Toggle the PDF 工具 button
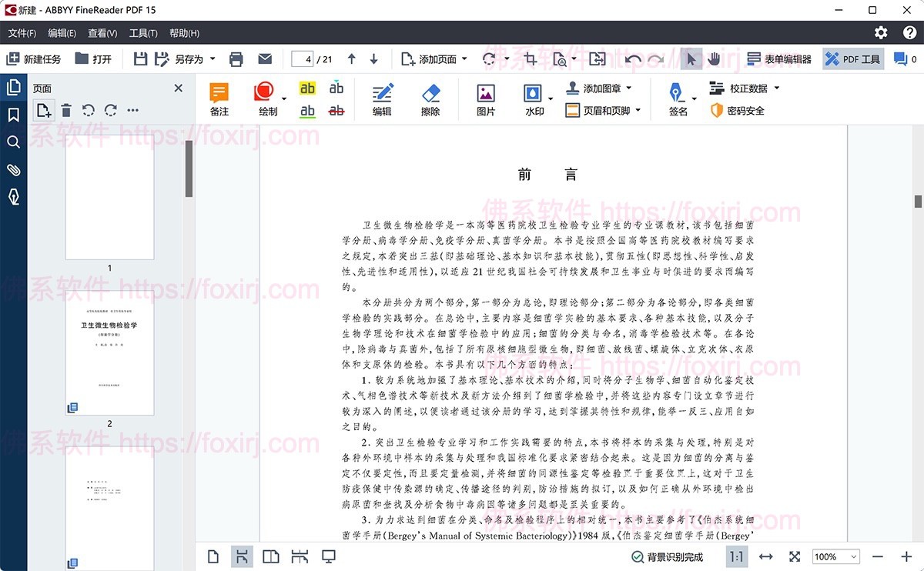924x571 pixels. tap(853, 59)
